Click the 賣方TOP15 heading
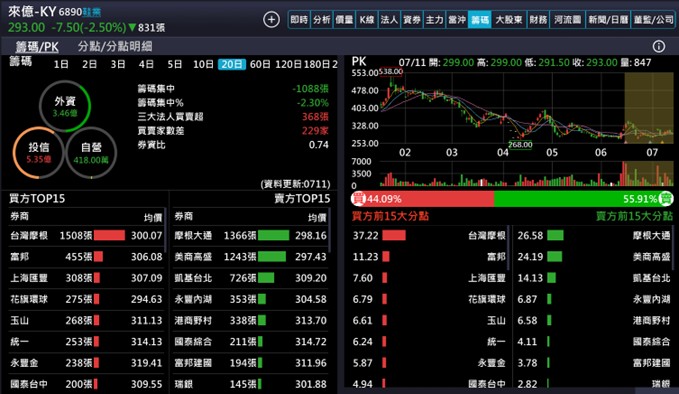The height and width of the screenshot is (394, 679). (302, 199)
